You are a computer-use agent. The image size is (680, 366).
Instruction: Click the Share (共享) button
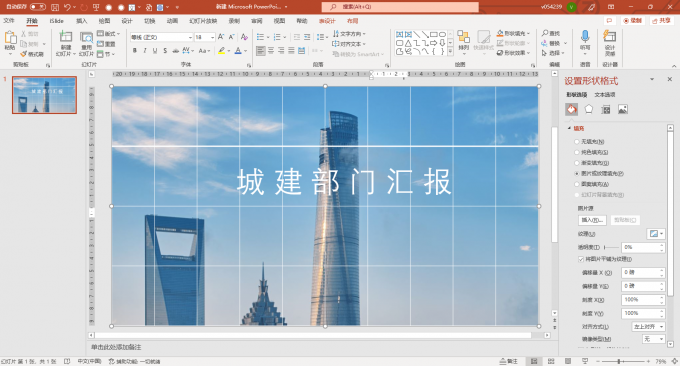tap(661, 20)
